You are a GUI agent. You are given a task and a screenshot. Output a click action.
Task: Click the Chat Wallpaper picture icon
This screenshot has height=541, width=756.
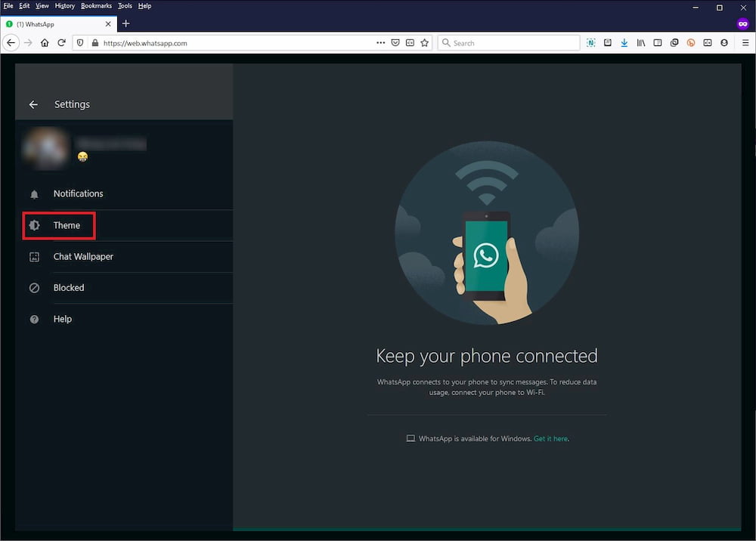[x=34, y=257]
